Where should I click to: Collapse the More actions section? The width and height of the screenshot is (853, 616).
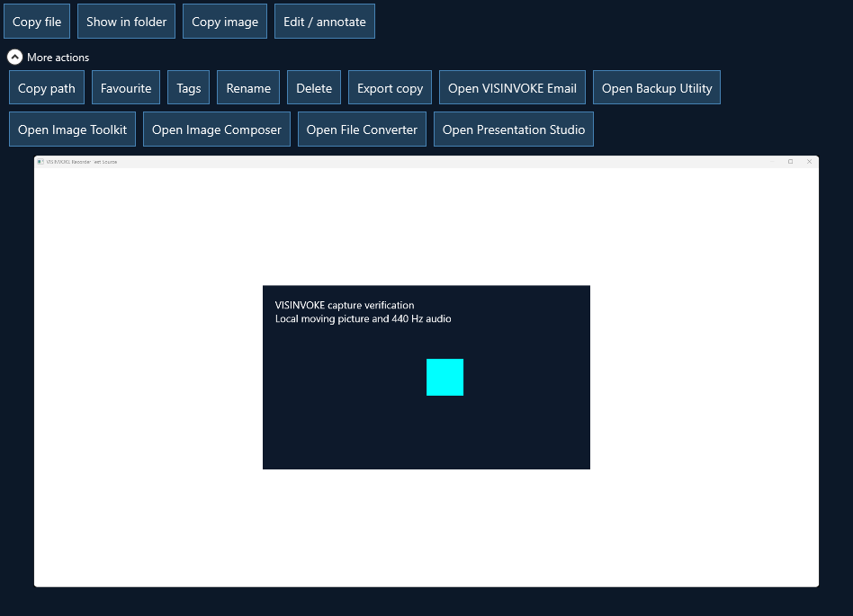14,57
